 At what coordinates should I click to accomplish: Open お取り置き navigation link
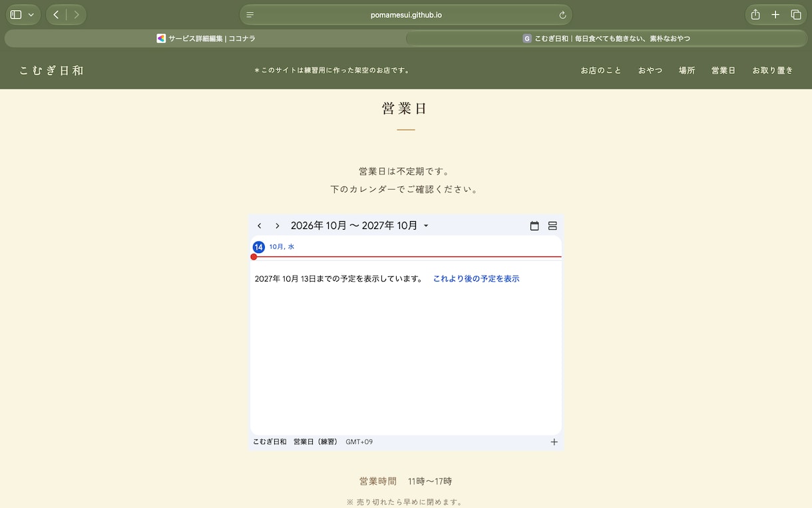(773, 71)
